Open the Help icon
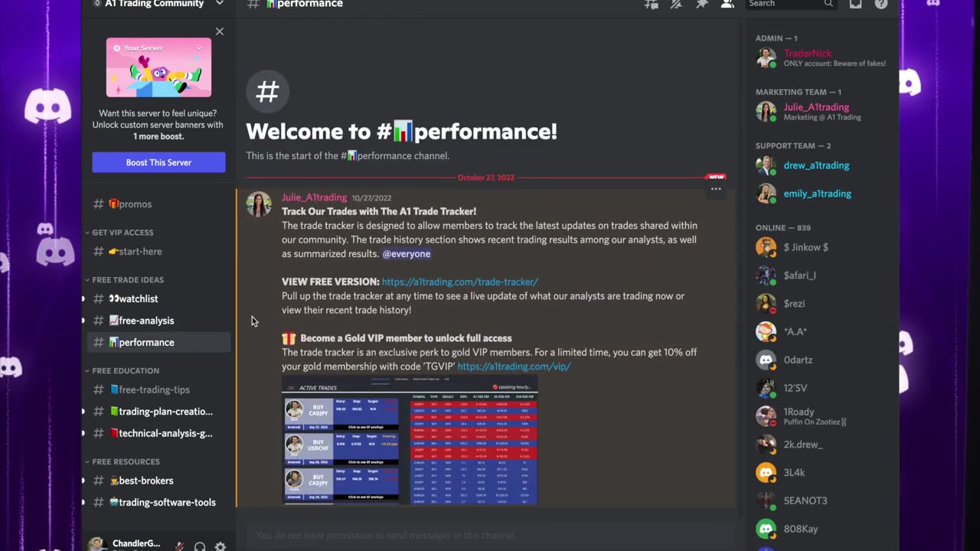The image size is (980, 551). tap(881, 4)
